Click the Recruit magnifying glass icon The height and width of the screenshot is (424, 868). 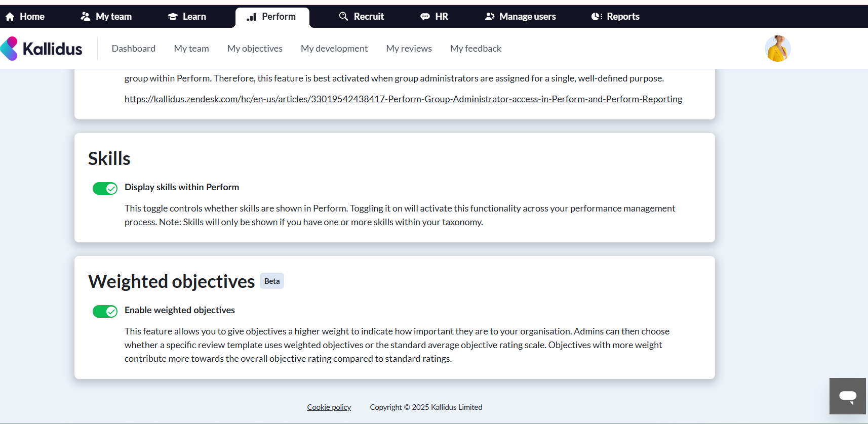(x=343, y=16)
